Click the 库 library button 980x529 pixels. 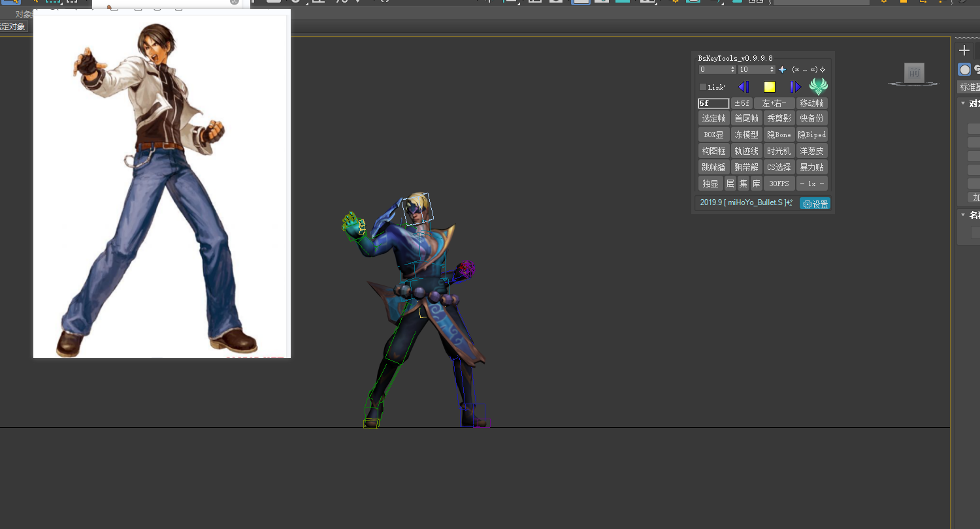(756, 184)
